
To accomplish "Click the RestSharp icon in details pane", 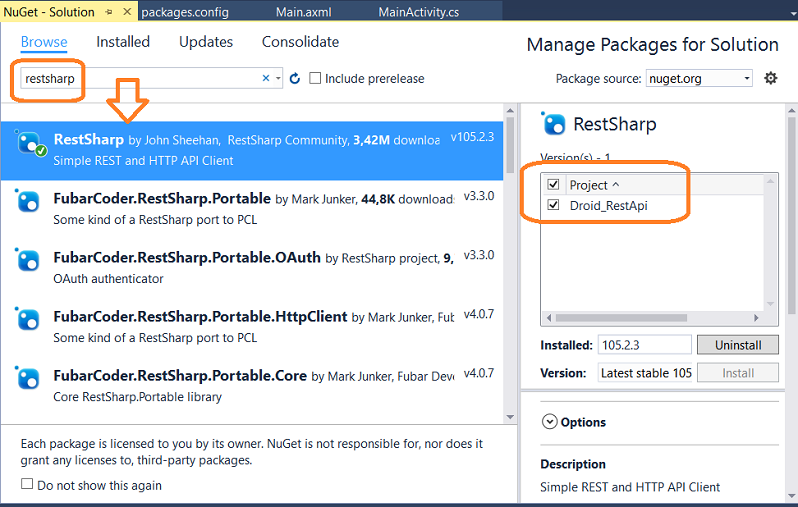I will (x=553, y=123).
